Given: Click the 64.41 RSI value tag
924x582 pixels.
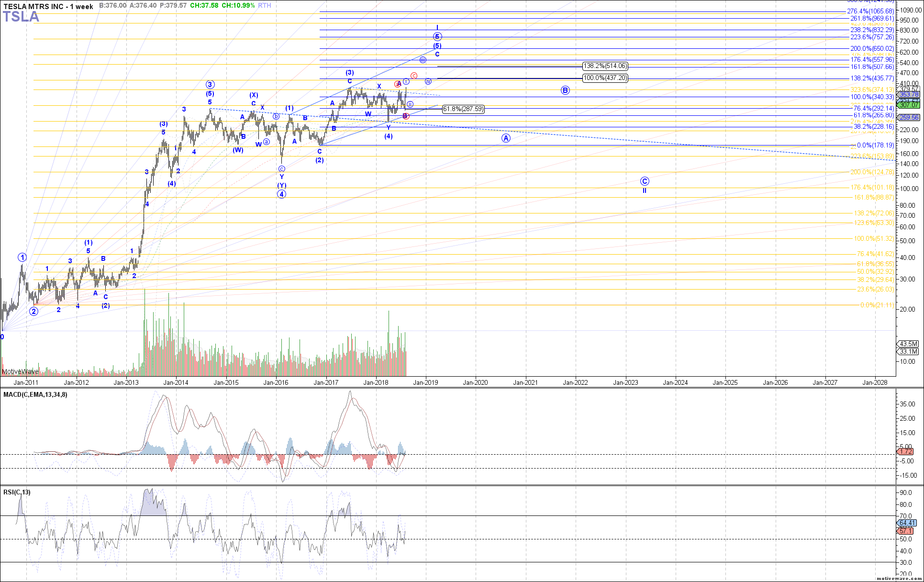Looking at the screenshot, I should [x=907, y=523].
